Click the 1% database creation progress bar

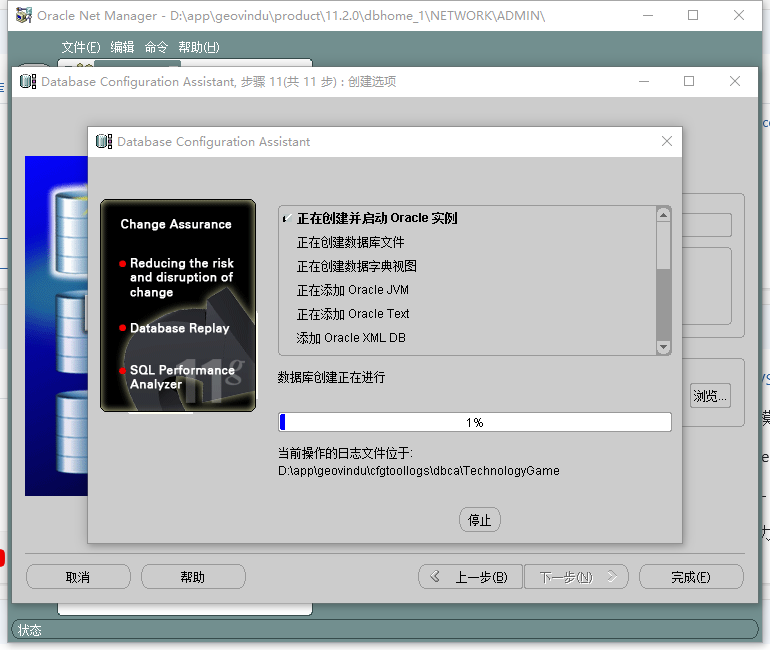click(474, 422)
